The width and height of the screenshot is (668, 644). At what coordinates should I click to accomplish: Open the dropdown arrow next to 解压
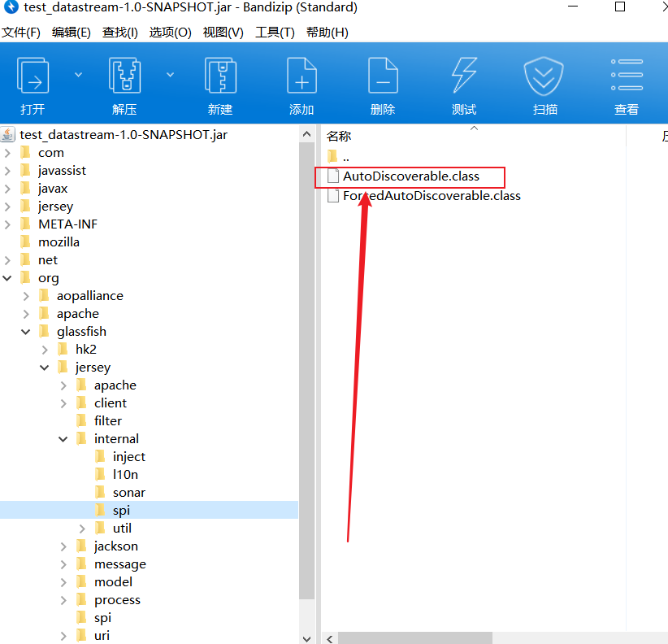coord(171,75)
